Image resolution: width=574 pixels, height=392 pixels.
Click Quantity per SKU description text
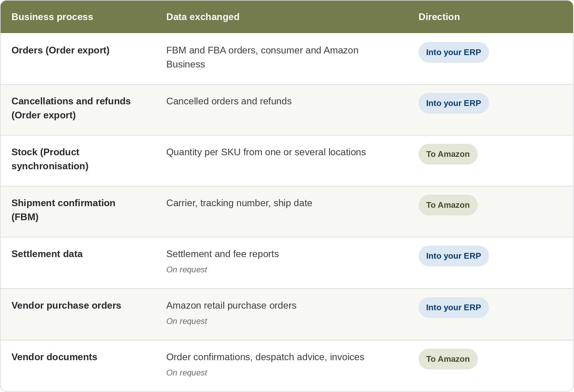[266, 152]
